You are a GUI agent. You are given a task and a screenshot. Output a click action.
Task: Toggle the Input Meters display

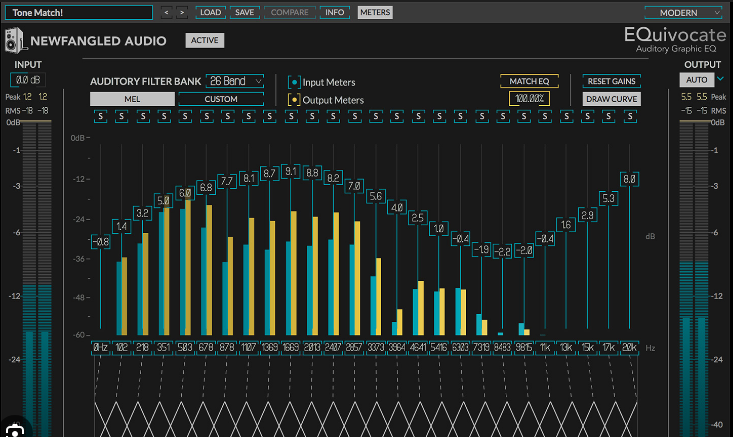tap(294, 82)
